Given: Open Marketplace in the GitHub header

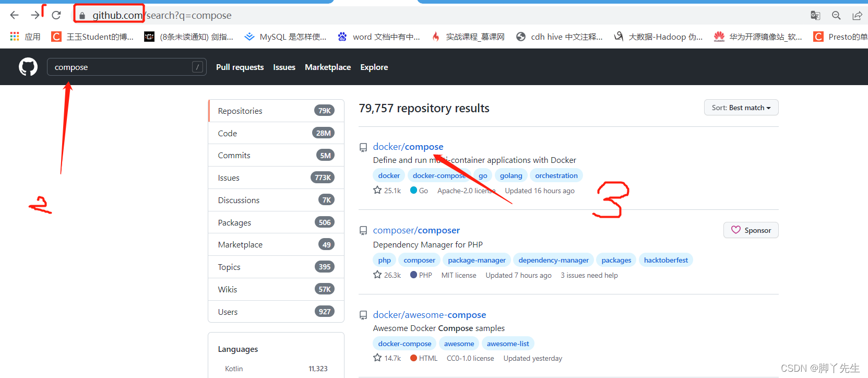Looking at the screenshot, I should click(328, 67).
